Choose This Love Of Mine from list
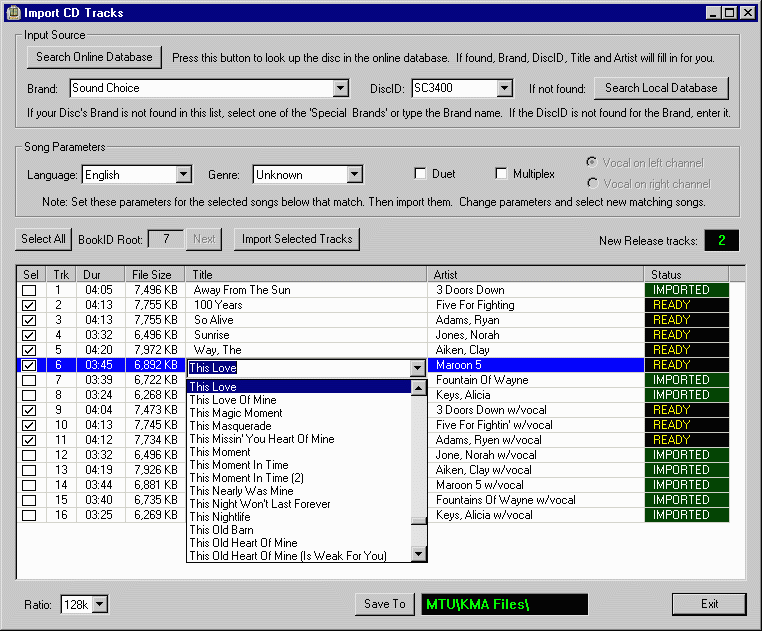Viewport: 762px width, 631px height. [x=299, y=400]
